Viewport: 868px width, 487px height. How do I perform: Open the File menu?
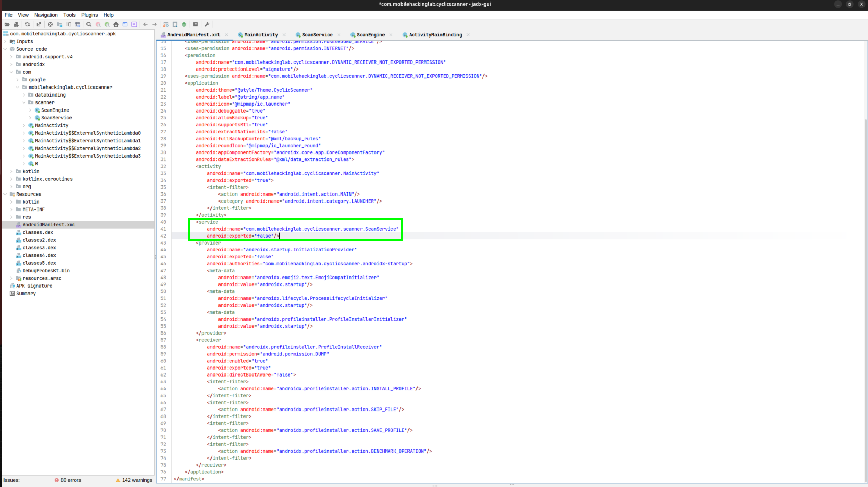(x=8, y=15)
